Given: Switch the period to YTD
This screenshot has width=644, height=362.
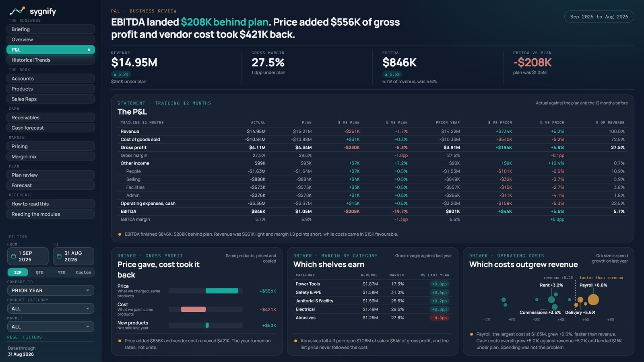Looking at the screenshot, I should pos(62,272).
